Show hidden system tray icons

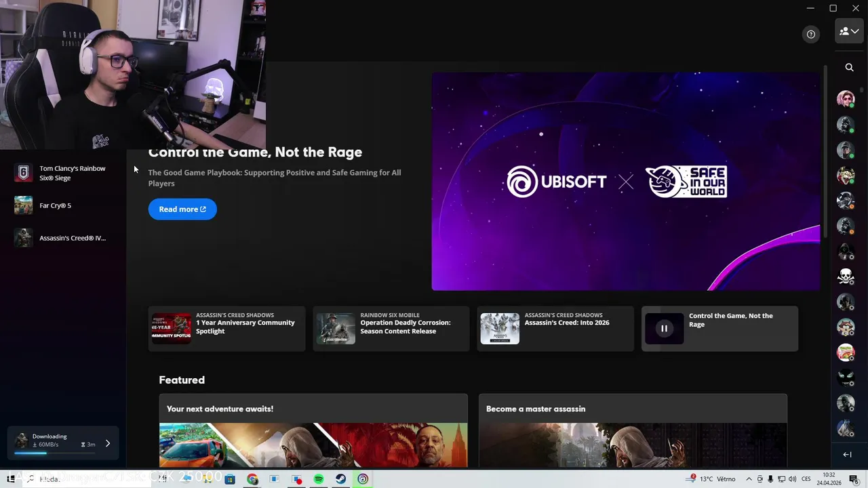click(749, 479)
